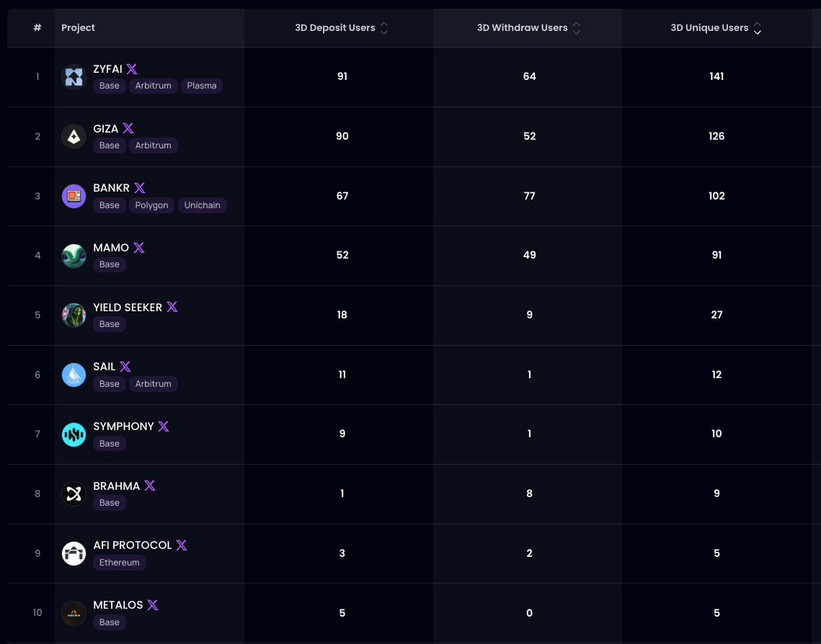The image size is (821, 644).
Task: Open the YIELD SEEKER project name
Action: pyautogui.click(x=128, y=307)
